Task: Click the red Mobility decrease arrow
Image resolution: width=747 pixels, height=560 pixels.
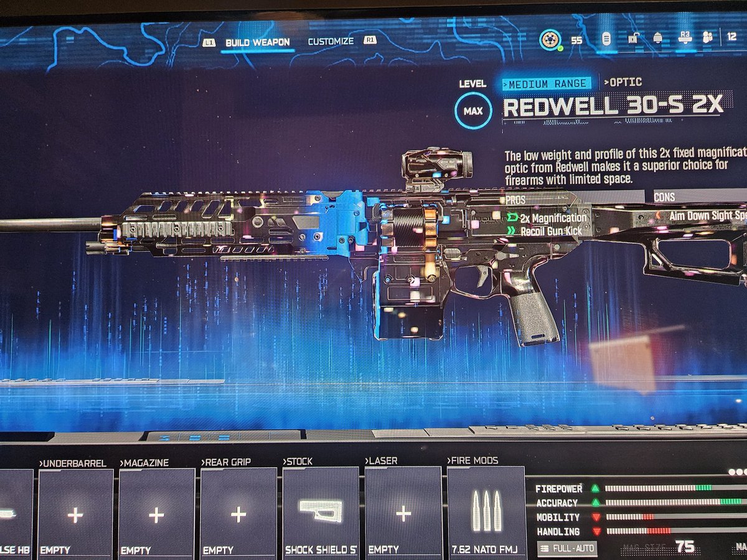Action: 596,517
